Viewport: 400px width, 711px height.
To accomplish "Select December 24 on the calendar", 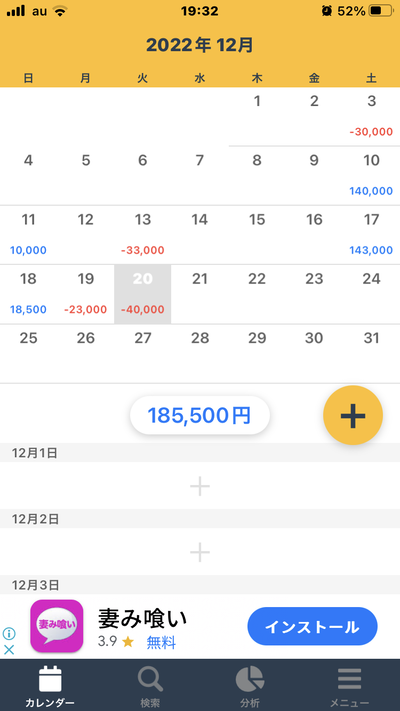I will tap(371, 294).
